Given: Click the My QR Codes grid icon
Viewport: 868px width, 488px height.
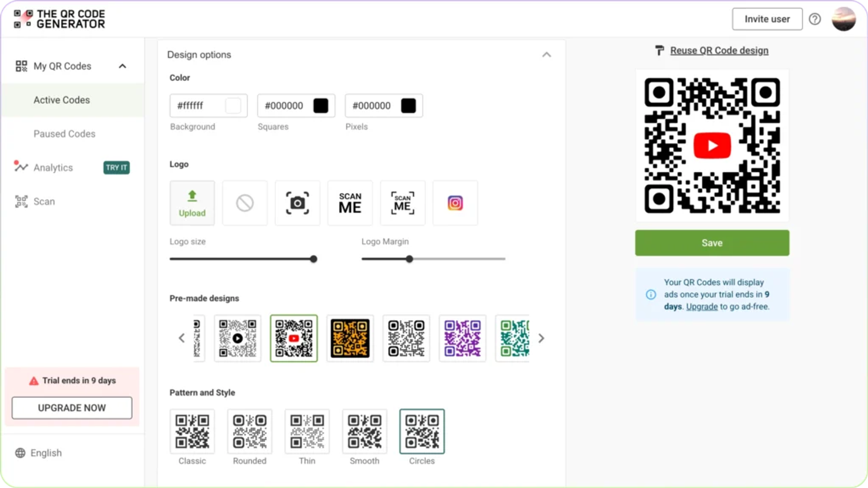Looking at the screenshot, I should (x=21, y=66).
